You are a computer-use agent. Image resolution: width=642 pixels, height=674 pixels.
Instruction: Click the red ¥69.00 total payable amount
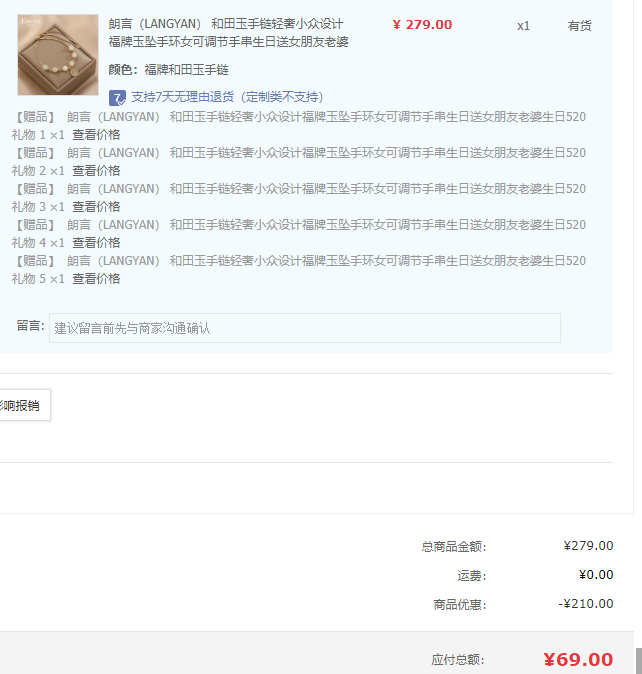tap(578, 659)
